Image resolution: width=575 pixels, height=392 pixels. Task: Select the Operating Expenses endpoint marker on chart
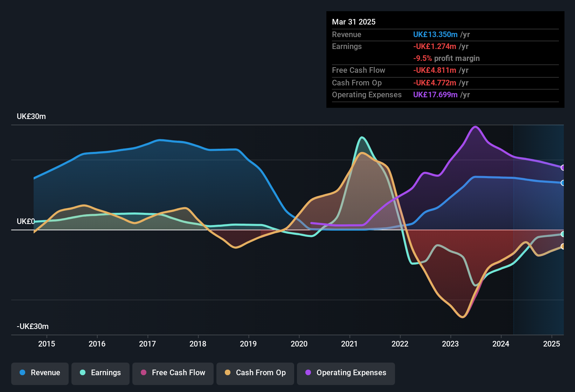pyautogui.click(x=563, y=168)
